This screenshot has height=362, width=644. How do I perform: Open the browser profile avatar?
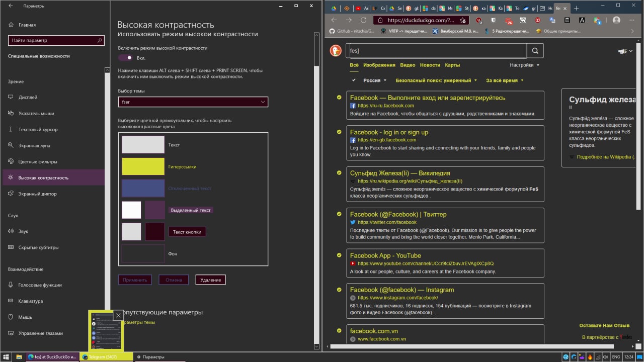tap(616, 20)
